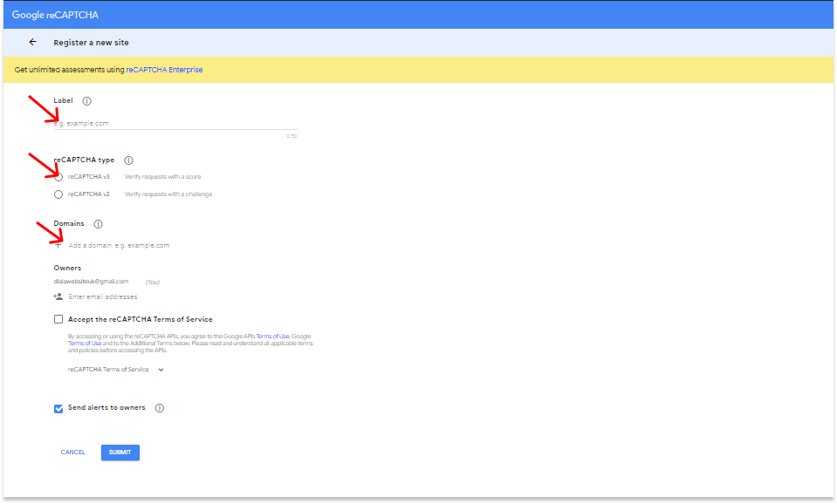Open the Label info icon
Image resolution: width=837 pixels, height=504 pixels.
(87, 101)
